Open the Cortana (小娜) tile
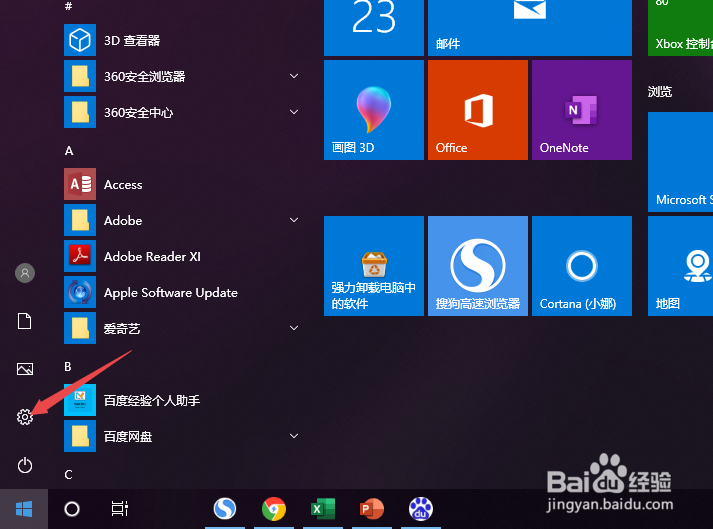The image size is (713, 529). click(x=582, y=266)
